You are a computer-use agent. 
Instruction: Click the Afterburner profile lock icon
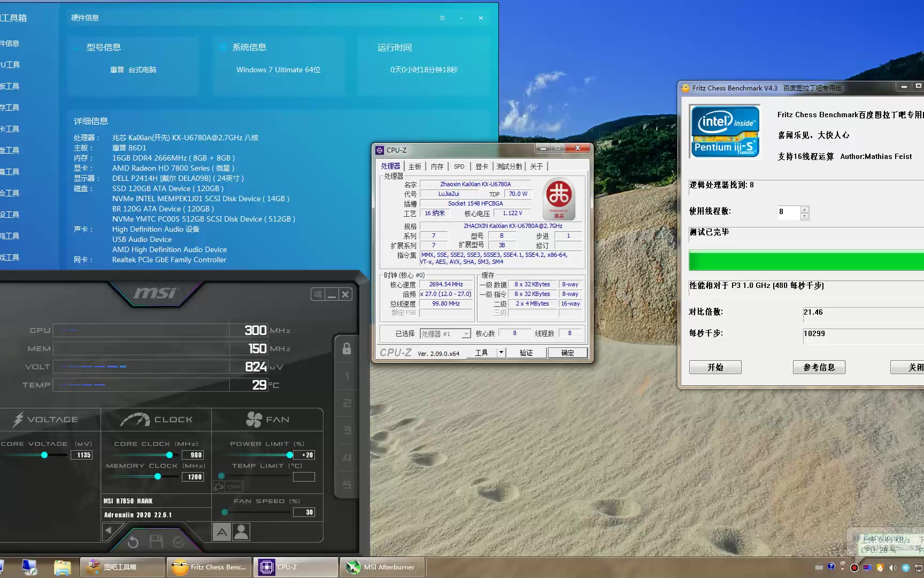click(x=346, y=349)
